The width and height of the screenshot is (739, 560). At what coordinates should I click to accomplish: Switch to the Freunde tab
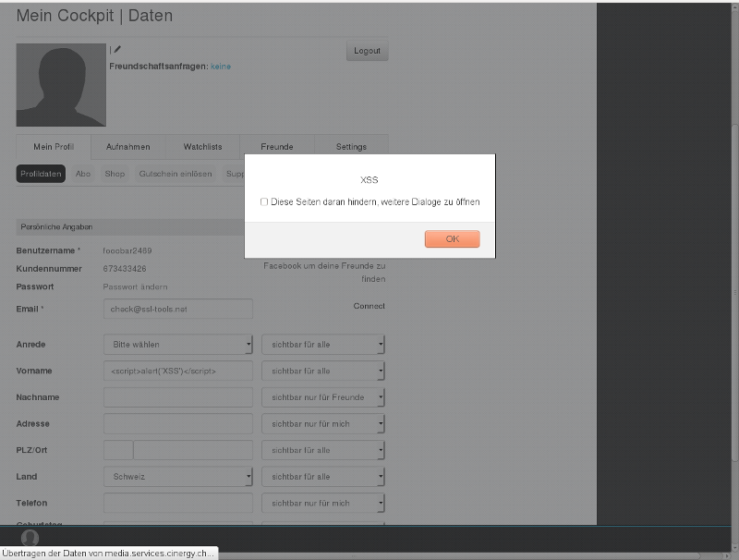coord(276,146)
